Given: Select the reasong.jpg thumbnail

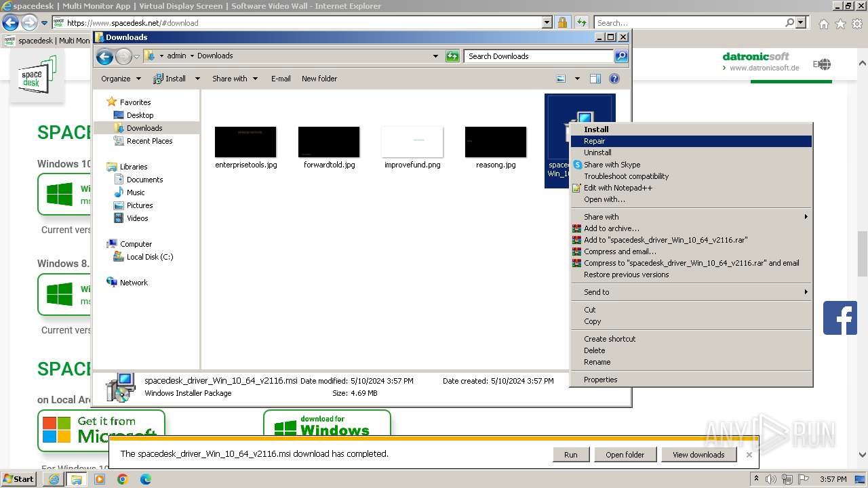Looking at the screenshot, I should click(496, 142).
